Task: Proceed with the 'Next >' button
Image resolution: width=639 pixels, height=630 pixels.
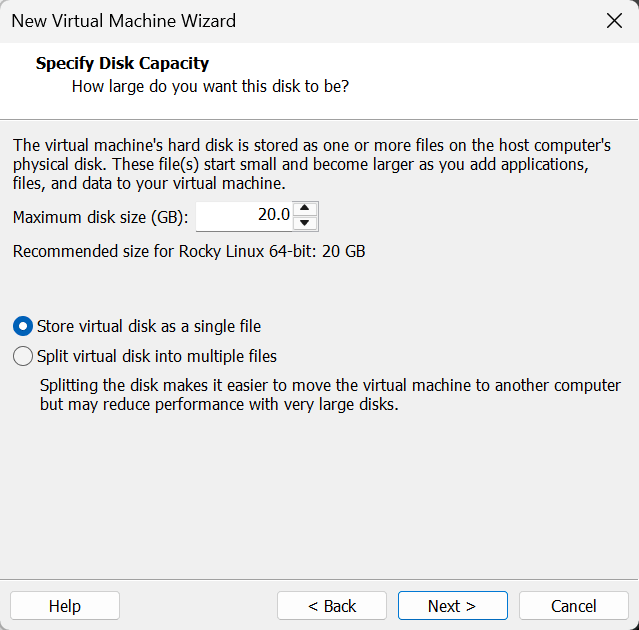Action: [452, 606]
